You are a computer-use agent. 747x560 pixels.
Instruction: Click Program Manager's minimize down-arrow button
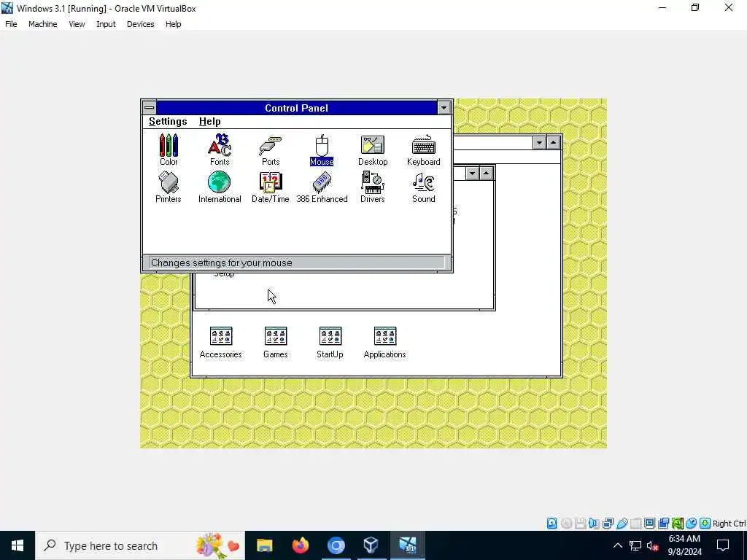pos(539,142)
